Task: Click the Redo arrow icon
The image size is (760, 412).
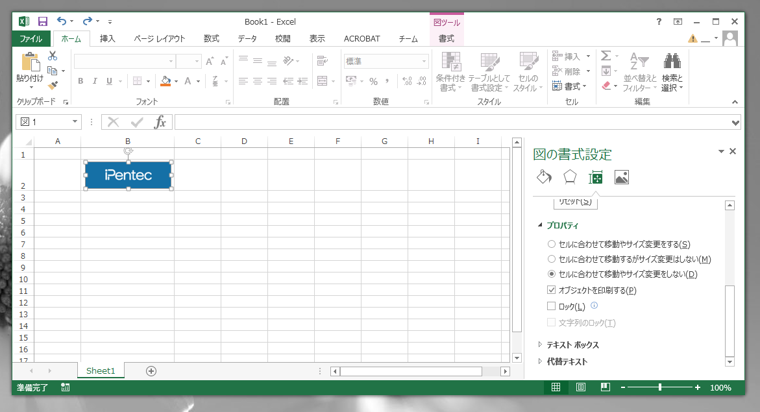Action: (x=87, y=21)
